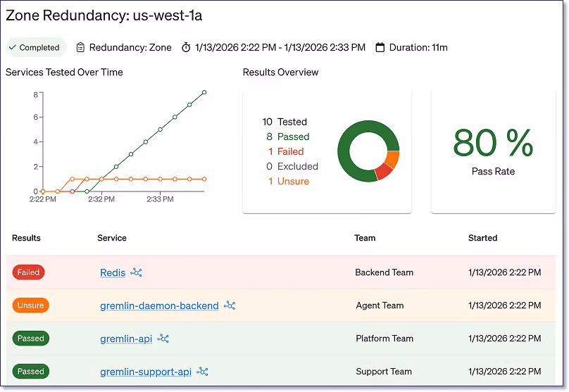Click the dependency icon beside gremlin-daemon-backend
569x392 pixels.
(x=230, y=305)
